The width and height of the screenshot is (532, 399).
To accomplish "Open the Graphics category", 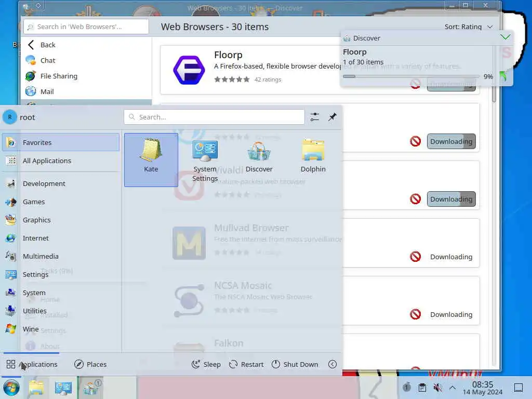I will (x=61, y=220).
